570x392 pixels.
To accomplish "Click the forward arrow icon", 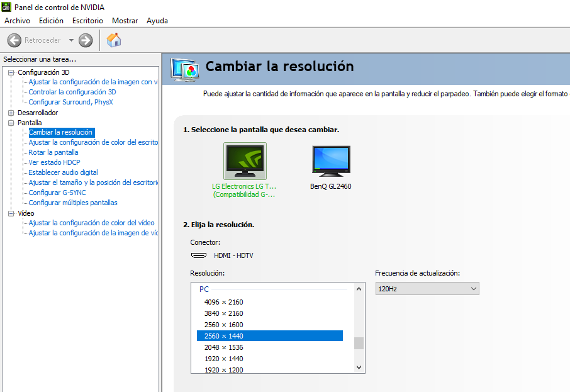I will (x=86, y=40).
